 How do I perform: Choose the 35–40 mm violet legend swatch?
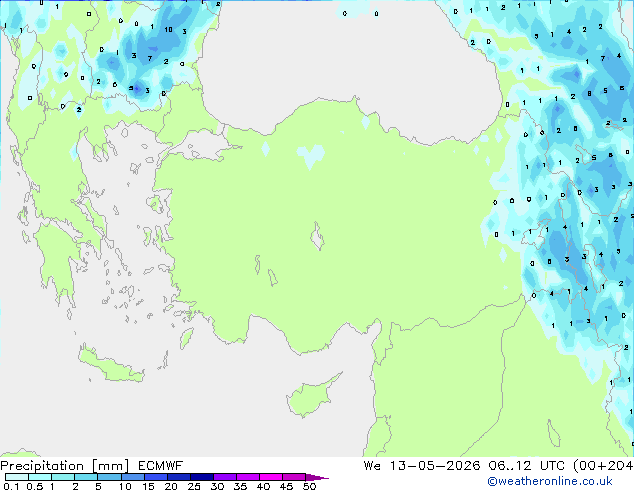coord(248,477)
